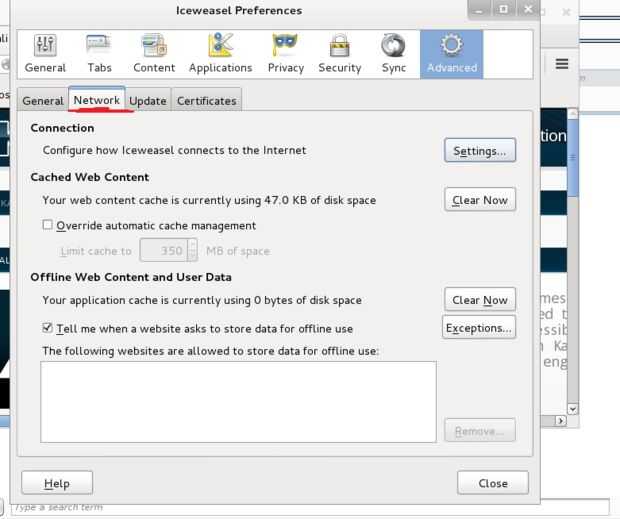Open Help for preferences
The width and height of the screenshot is (620, 519).
point(57,483)
